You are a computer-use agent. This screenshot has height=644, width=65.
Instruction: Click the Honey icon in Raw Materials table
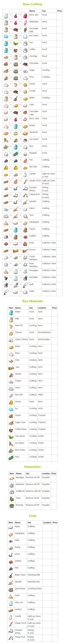point(11,402)
